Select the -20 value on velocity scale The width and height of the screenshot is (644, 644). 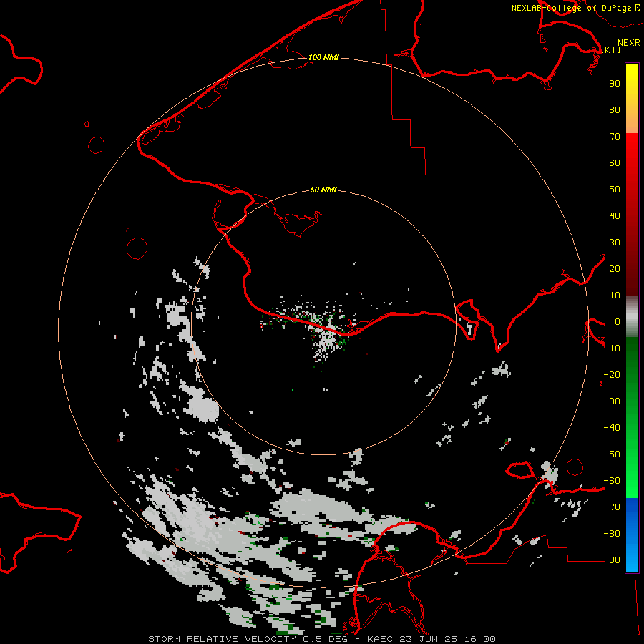pyautogui.click(x=612, y=375)
